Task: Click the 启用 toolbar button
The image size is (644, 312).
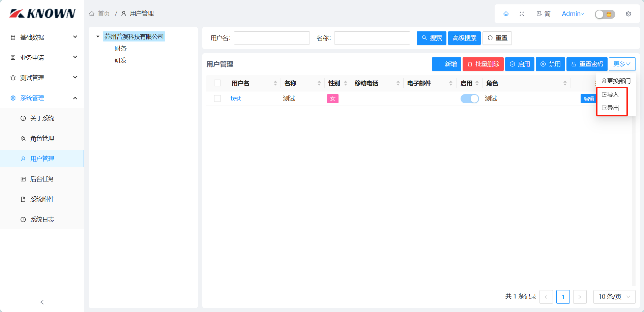Action: pyautogui.click(x=520, y=64)
